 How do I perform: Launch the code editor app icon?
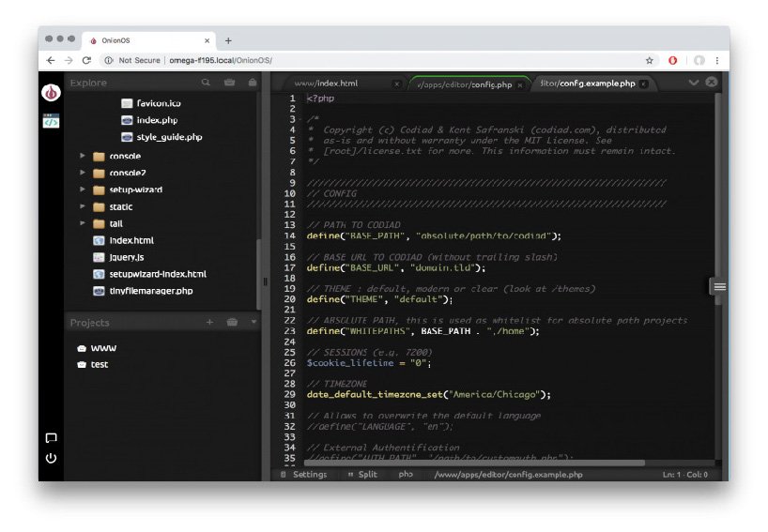point(51,120)
